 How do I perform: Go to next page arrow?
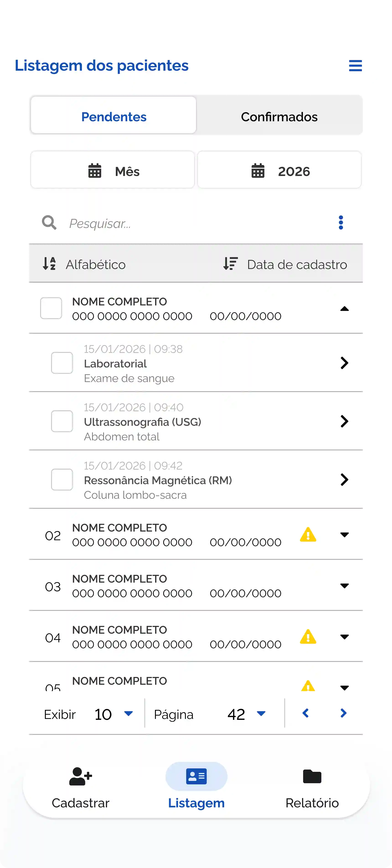(343, 713)
